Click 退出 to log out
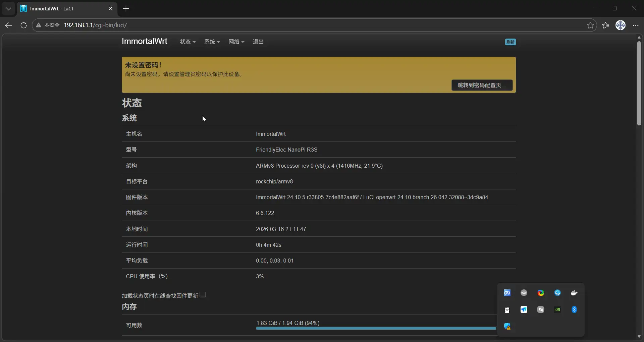The image size is (644, 342). tap(258, 42)
